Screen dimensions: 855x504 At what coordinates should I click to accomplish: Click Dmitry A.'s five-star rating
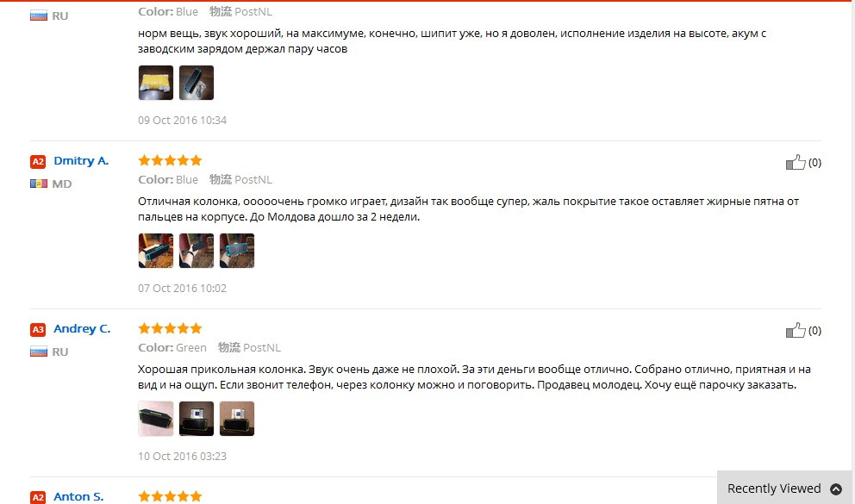170,160
